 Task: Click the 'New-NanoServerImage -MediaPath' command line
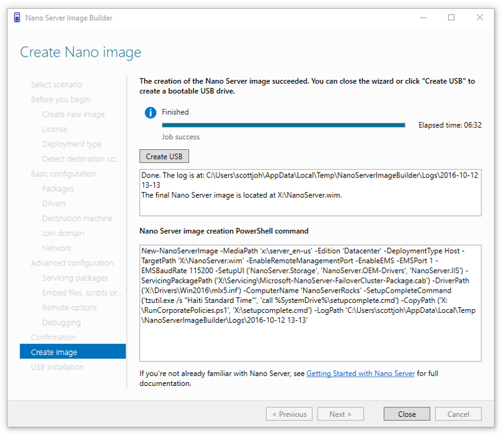pyautogui.click(x=302, y=251)
